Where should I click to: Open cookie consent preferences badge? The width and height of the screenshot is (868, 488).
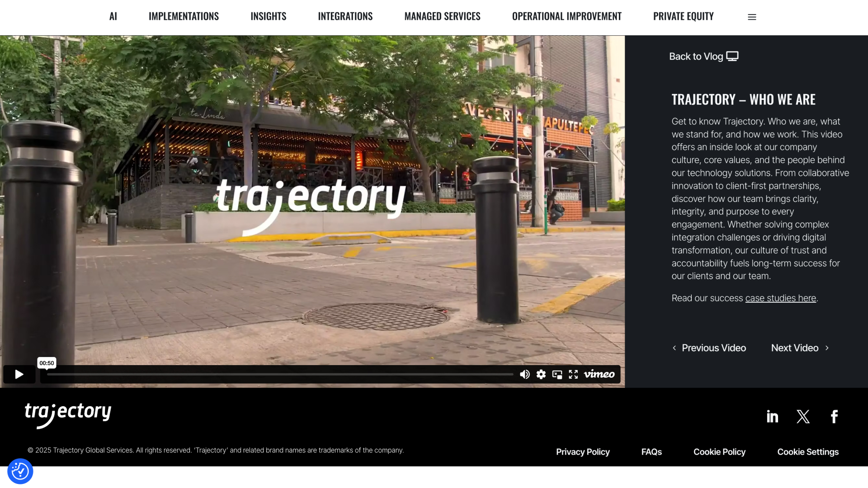[x=20, y=471]
